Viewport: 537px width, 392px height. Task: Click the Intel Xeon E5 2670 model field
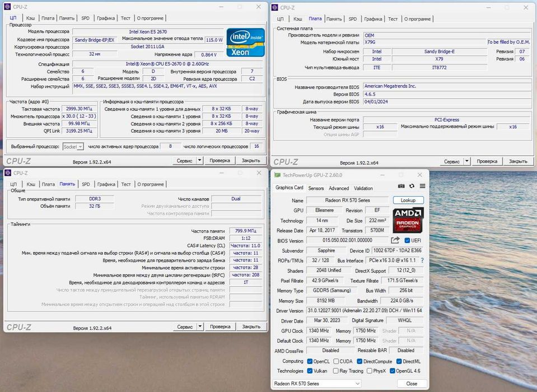pos(148,31)
